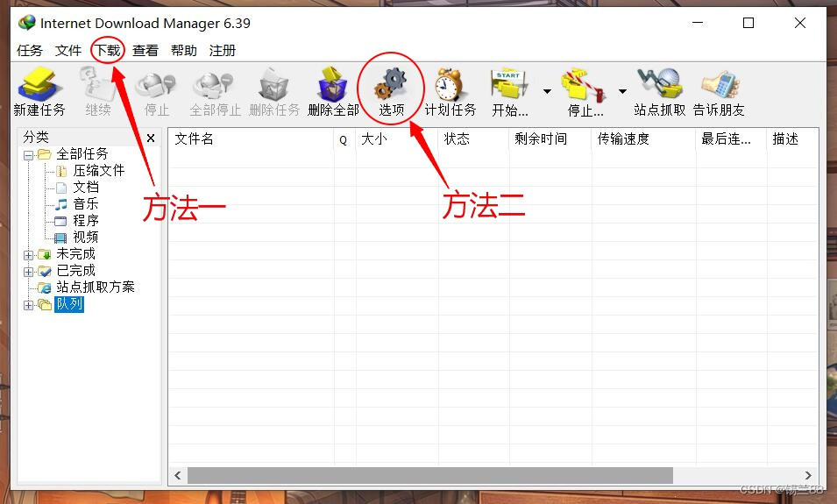This screenshot has width=837, height=504.
Task: Select the 队列 tree item
Action: (69, 304)
